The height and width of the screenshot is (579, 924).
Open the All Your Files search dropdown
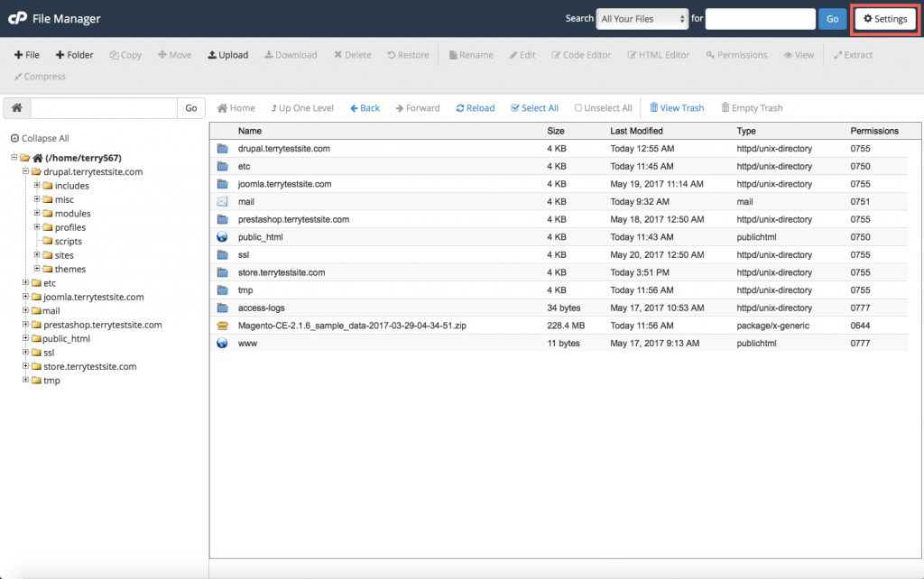(x=642, y=18)
